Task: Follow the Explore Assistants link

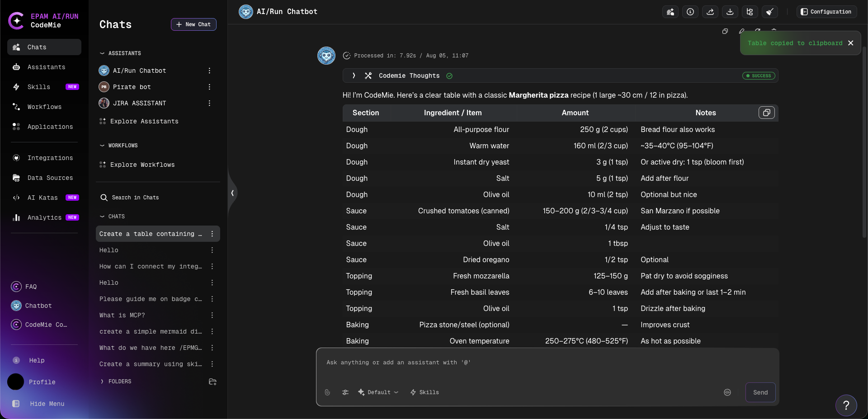Action: (x=139, y=121)
